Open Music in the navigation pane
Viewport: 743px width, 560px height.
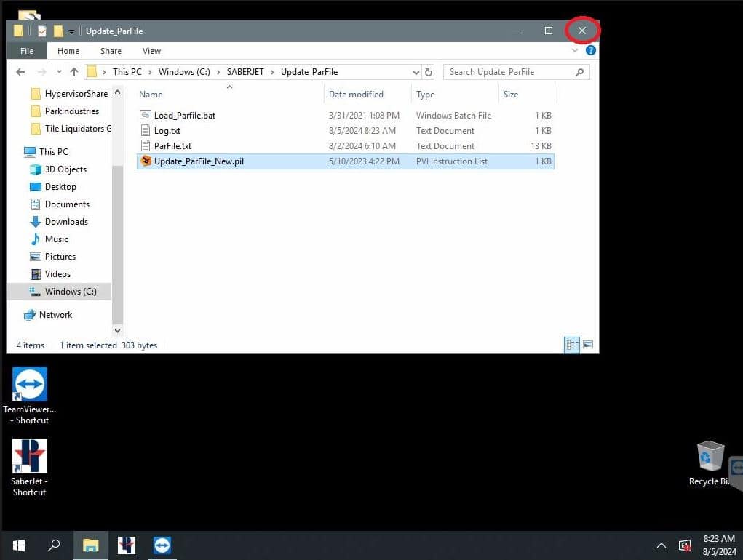pos(49,239)
